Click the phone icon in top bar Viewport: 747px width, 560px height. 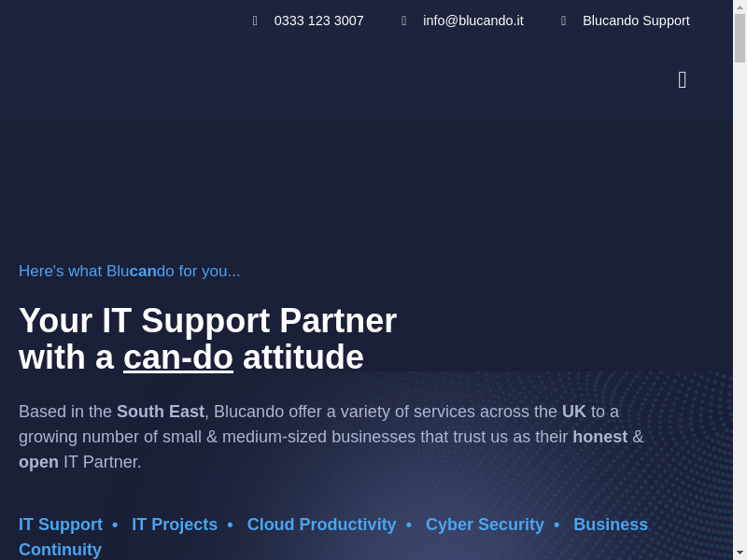(x=255, y=21)
